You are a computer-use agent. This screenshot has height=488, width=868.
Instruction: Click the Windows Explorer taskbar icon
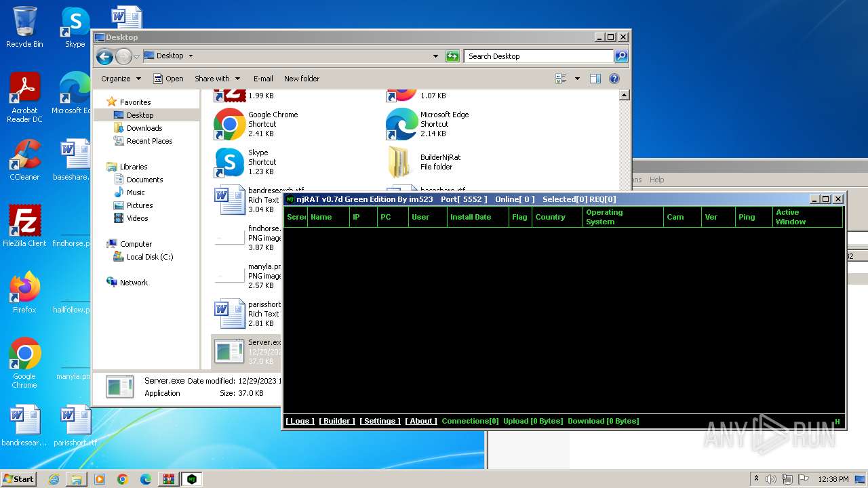click(x=77, y=479)
